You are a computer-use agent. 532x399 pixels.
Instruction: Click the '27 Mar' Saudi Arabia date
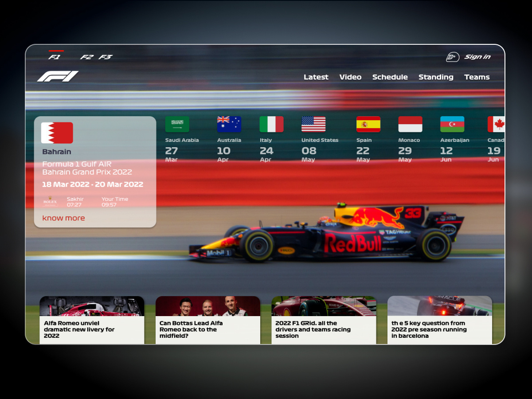(x=172, y=154)
